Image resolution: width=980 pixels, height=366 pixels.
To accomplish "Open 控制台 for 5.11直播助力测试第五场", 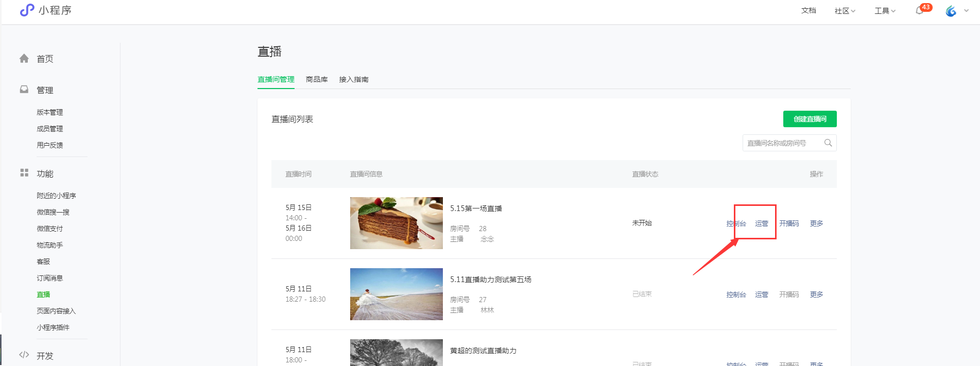I will coord(736,294).
